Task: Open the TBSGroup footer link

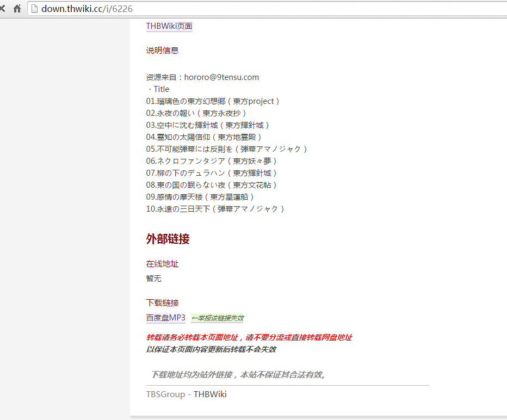Action: [x=165, y=394]
